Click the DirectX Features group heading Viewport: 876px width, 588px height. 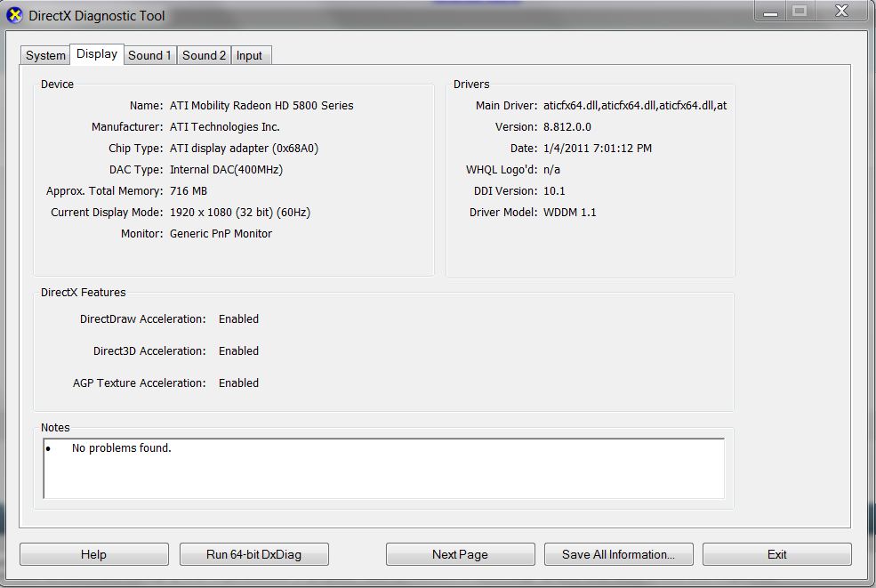(x=84, y=293)
